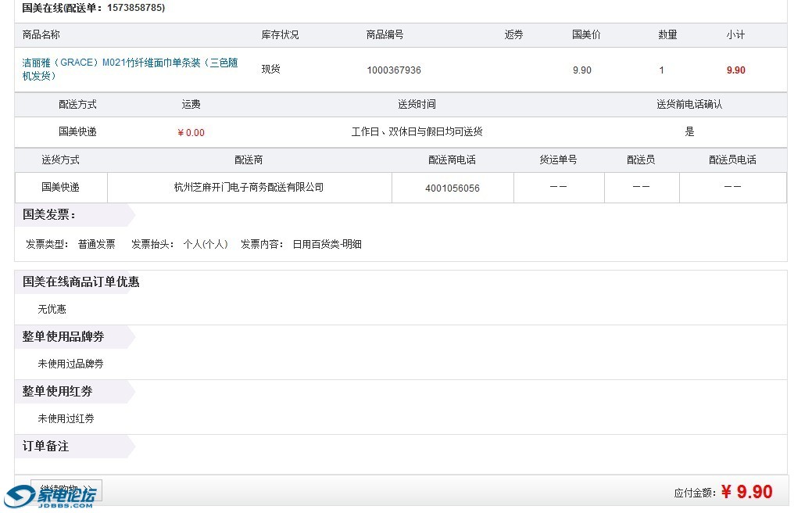
Task: Click 国美快递 under 配送方式
Action: click(x=77, y=131)
